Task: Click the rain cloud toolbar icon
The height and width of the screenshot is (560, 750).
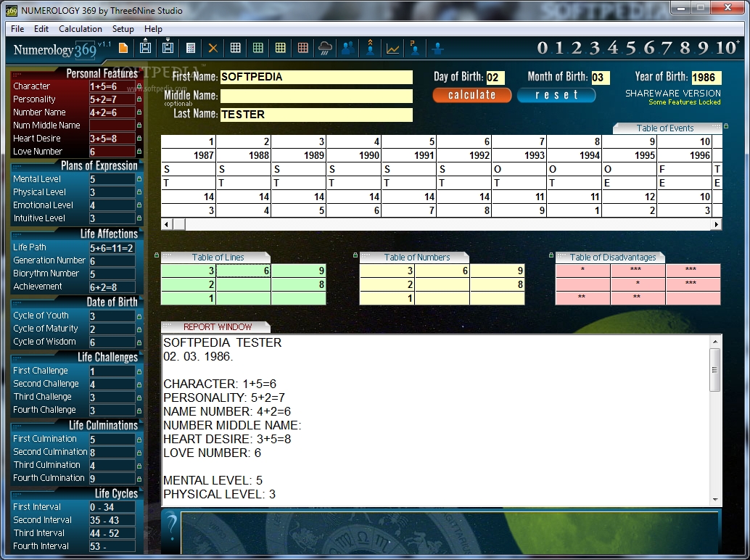Action: coord(325,48)
